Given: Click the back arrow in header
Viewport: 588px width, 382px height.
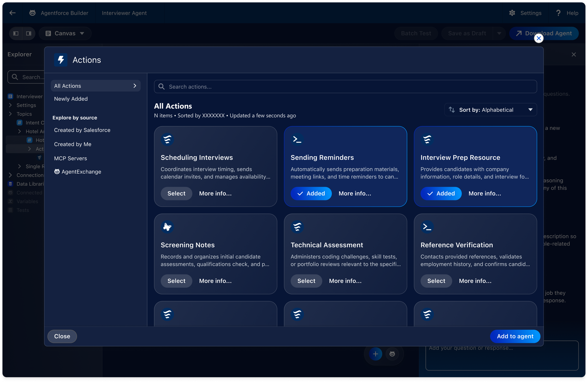Looking at the screenshot, I should pos(12,13).
